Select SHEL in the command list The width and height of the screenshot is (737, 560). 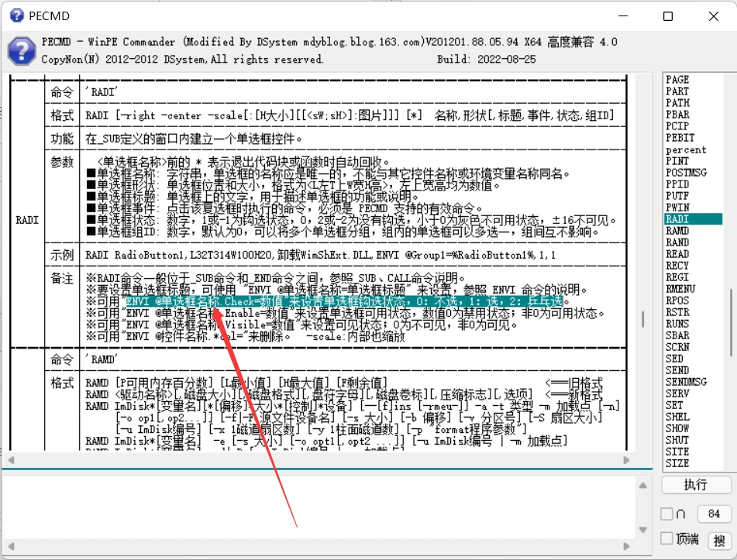[x=677, y=417]
